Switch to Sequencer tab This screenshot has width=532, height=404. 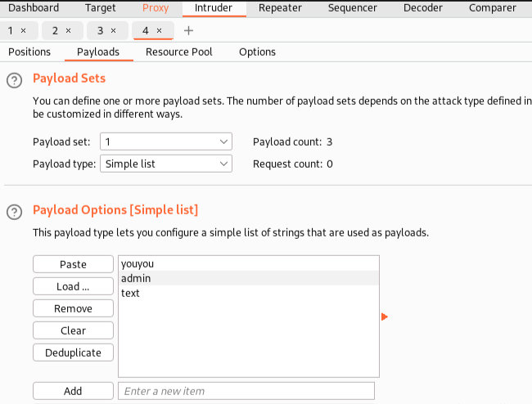(353, 8)
